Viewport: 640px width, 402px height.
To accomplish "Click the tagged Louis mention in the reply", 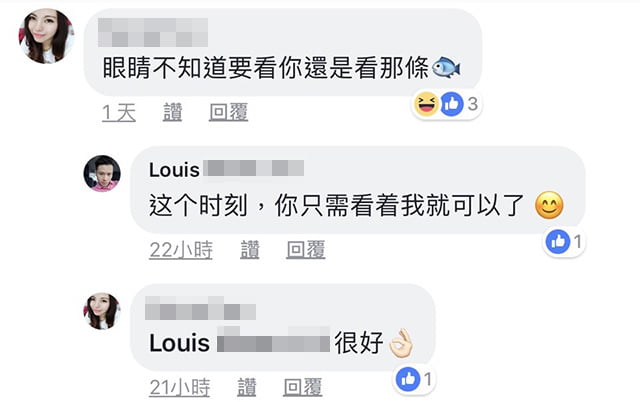I will (x=239, y=342).
